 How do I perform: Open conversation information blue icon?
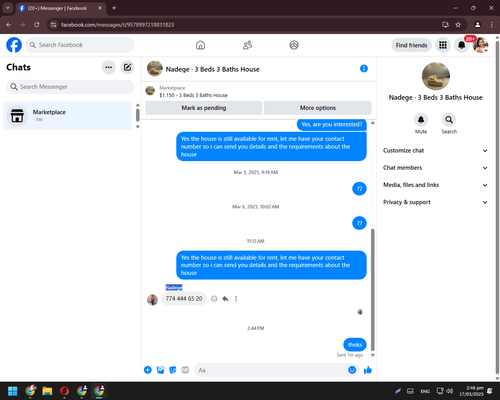(364, 69)
